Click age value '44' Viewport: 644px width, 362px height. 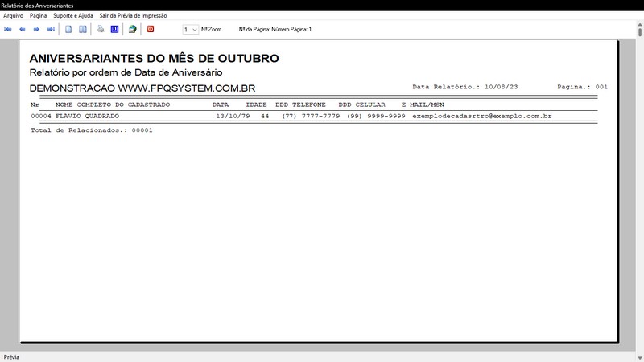[265, 116]
